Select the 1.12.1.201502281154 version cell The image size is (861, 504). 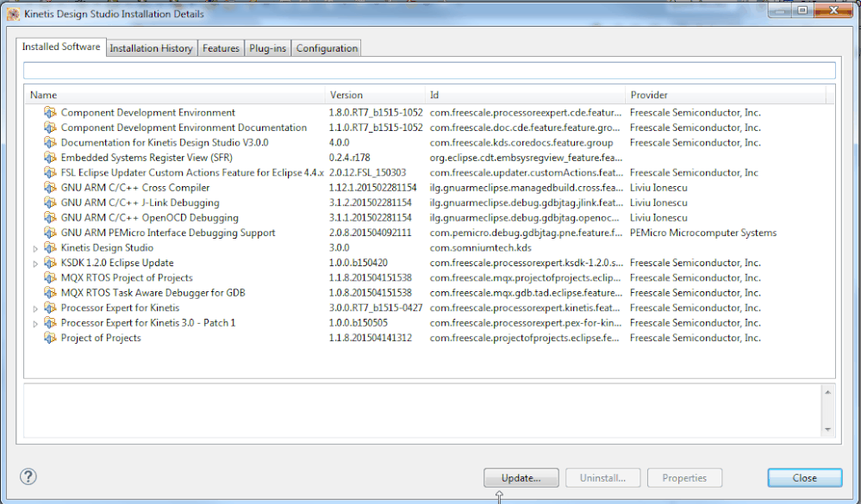tap(372, 188)
